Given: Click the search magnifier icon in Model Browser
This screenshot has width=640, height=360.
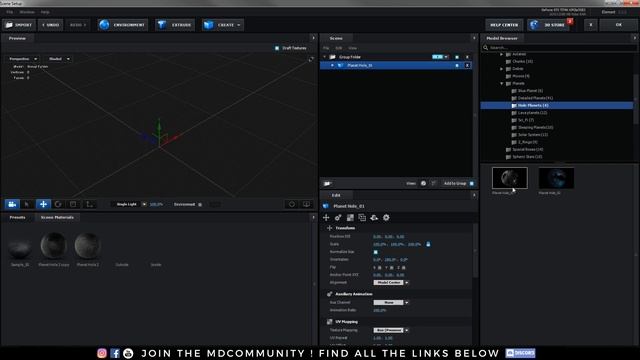Looking at the screenshot, I should (x=486, y=48).
